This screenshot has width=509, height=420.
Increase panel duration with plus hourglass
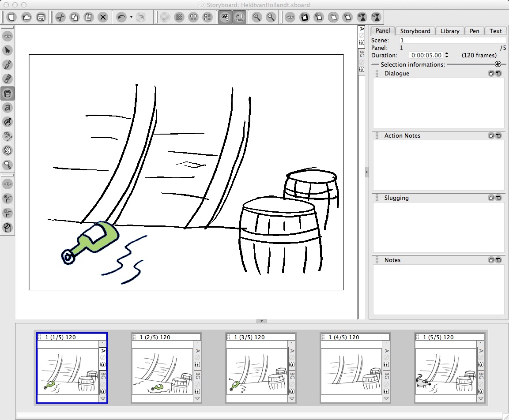point(362,17)
